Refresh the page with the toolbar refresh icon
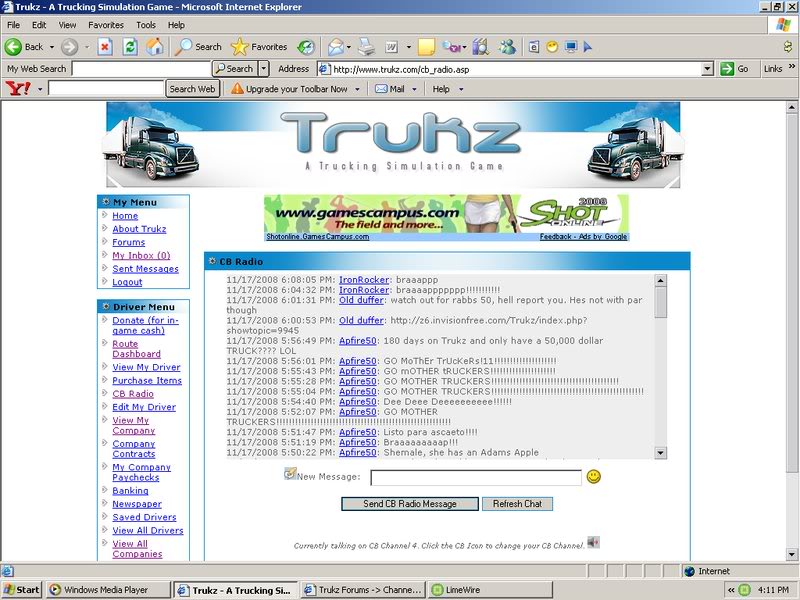This screenshot has width=800, height=600. [x=130, y=46]
